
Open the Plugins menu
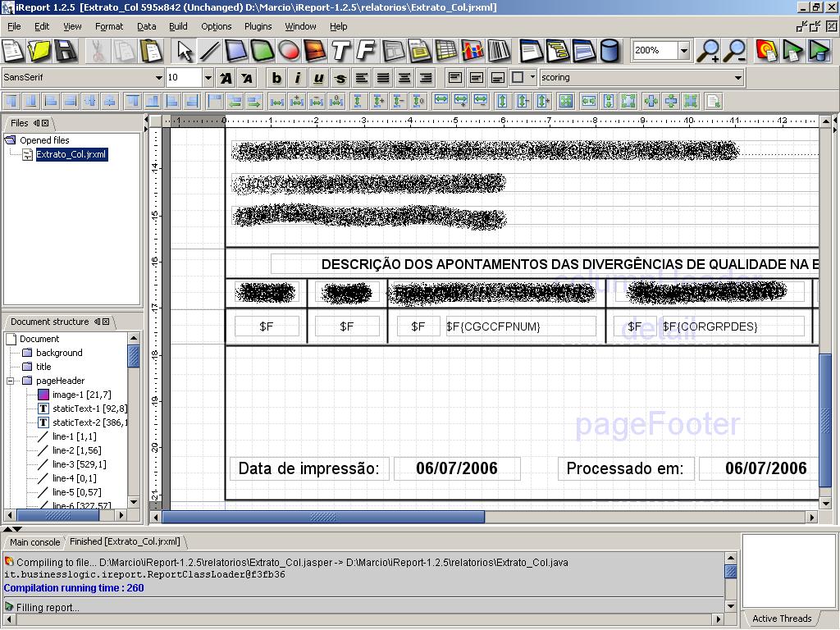coord(258,26)
